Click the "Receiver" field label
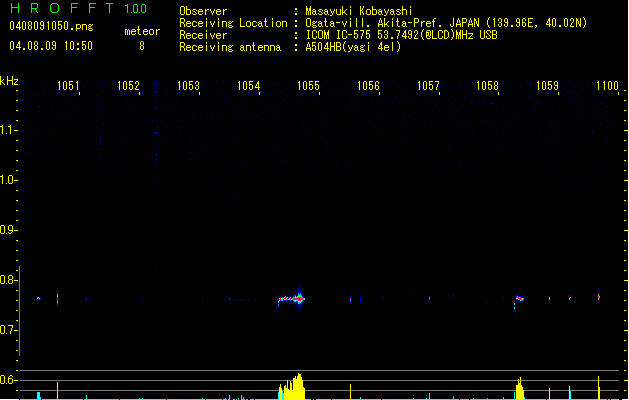 (203, 35)
